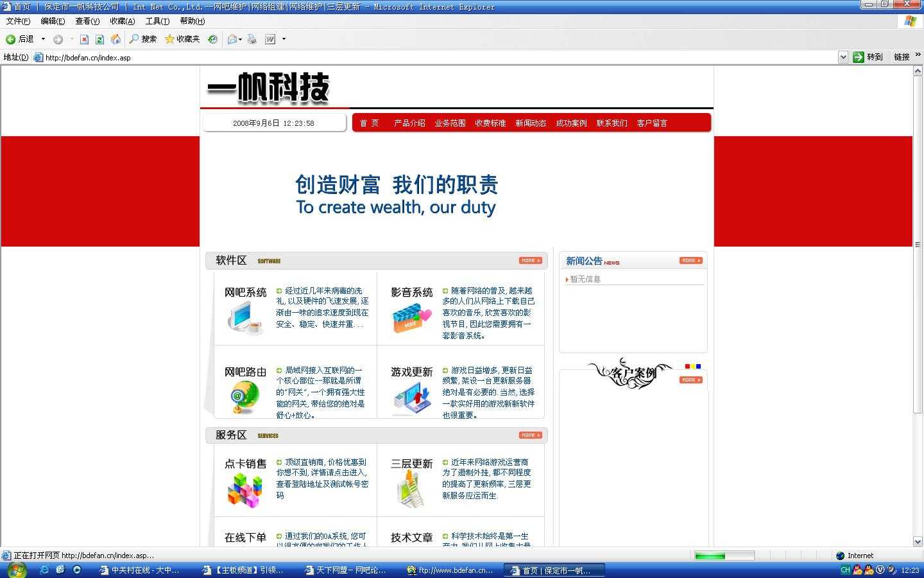Click the MORE button in 软件区 header

[x=531, y=261]
